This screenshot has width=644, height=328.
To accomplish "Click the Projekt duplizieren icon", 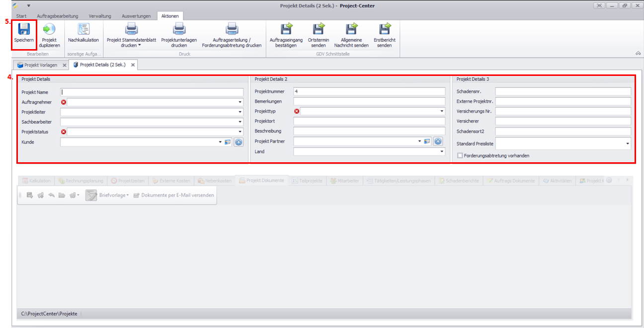I will [x=50, y=30].
